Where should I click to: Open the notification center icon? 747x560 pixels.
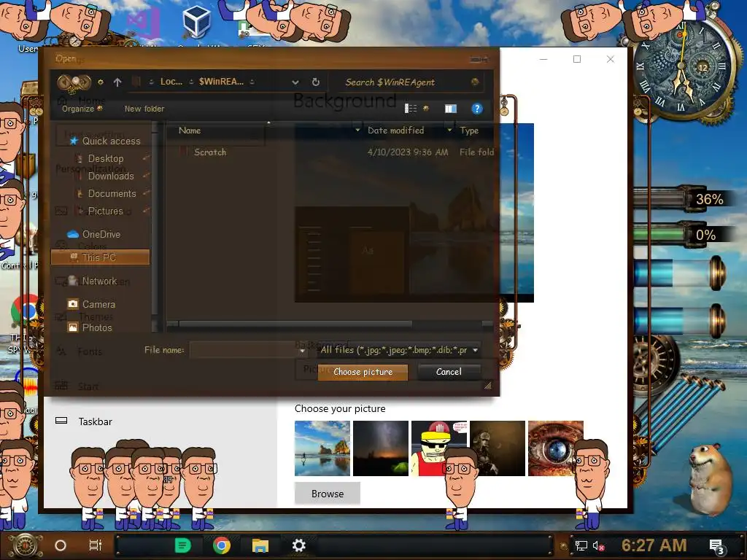(x=717, y=545)
